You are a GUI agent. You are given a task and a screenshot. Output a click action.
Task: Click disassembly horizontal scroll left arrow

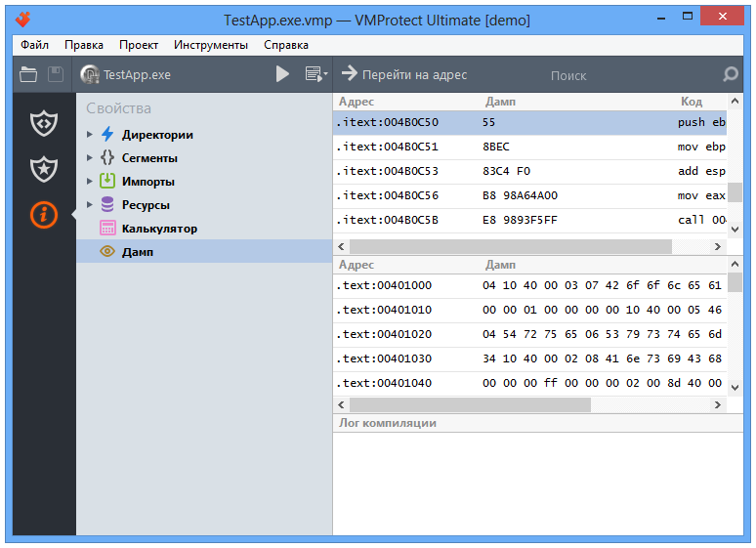341,246
